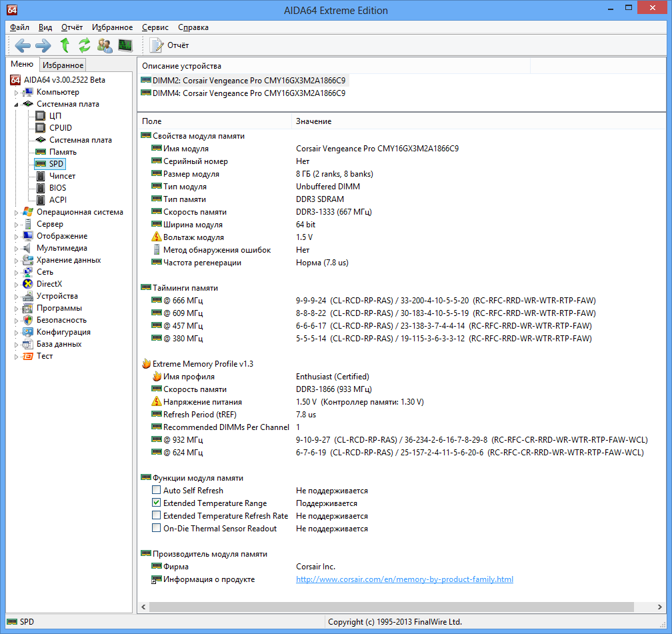The width and height of the screenshot is (672, 634).
Task: Click the Сеть network icon
Action: [28, 272]
